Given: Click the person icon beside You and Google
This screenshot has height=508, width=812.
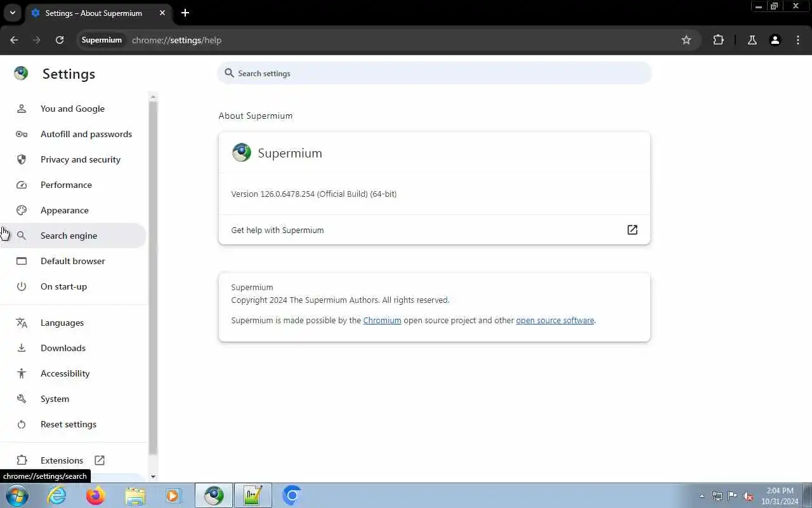Looking at the screenshot, I should click(22, 109).
